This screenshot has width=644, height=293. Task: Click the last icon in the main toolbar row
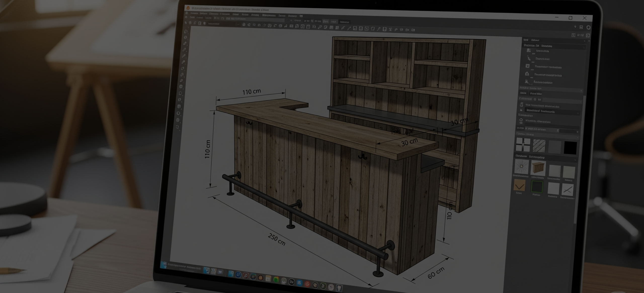[413, 30]
